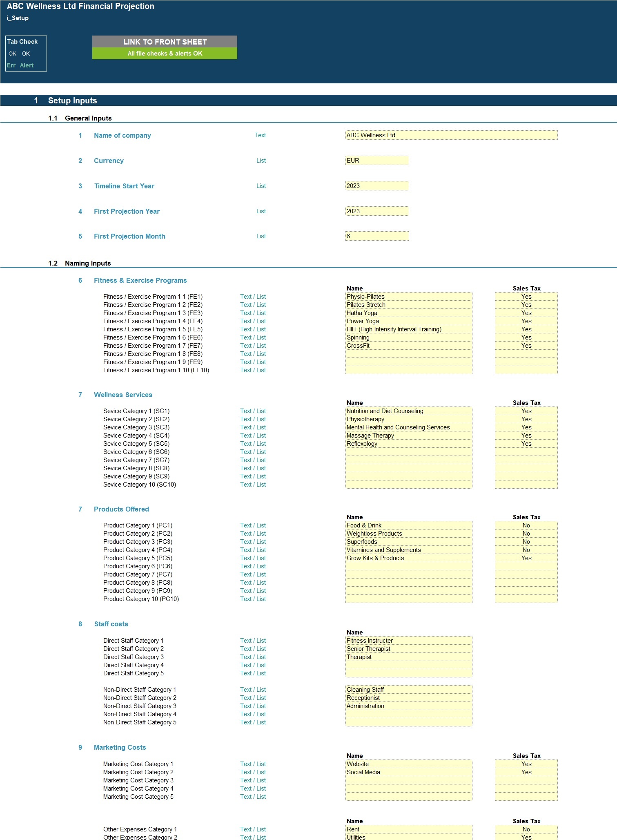Click the empty name cell for PC10
617x840 pixels.
click(409, 599)
